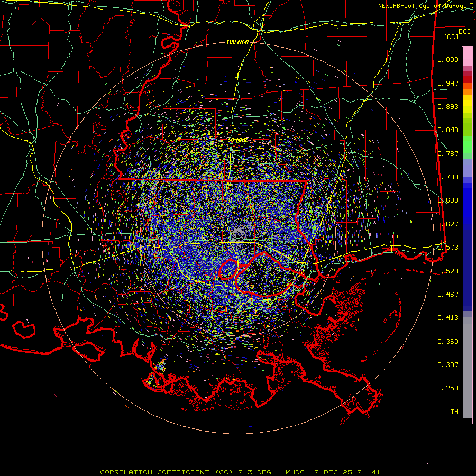Click the 0.680 scale value
476x476 pixels.
[448, 200]
